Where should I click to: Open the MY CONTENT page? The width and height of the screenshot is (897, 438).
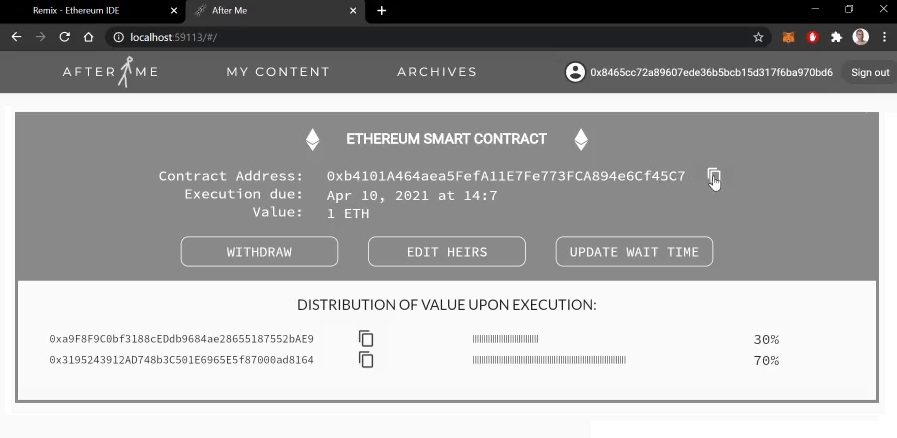click(278, 72)
